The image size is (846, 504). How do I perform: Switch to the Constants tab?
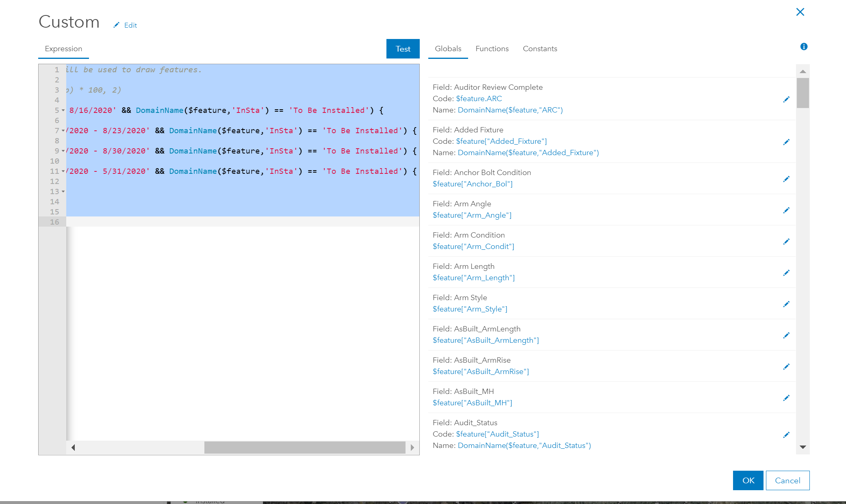[x=540, y=49]
